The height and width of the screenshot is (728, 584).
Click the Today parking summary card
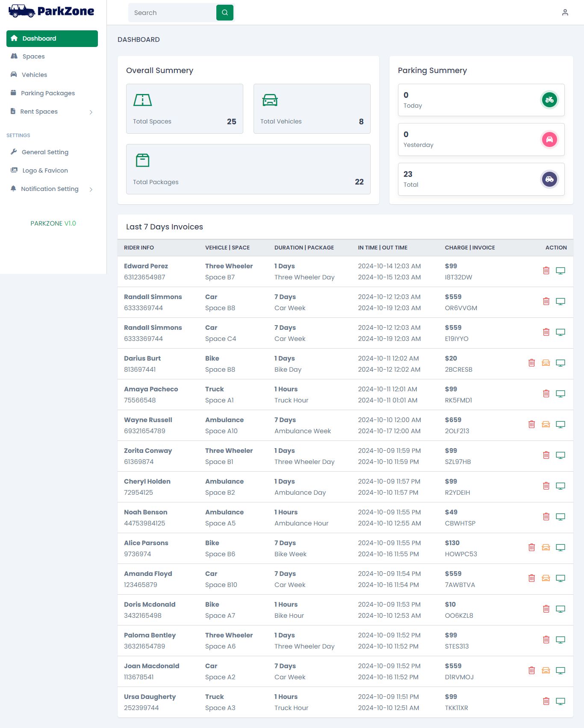tap(481, 100)
